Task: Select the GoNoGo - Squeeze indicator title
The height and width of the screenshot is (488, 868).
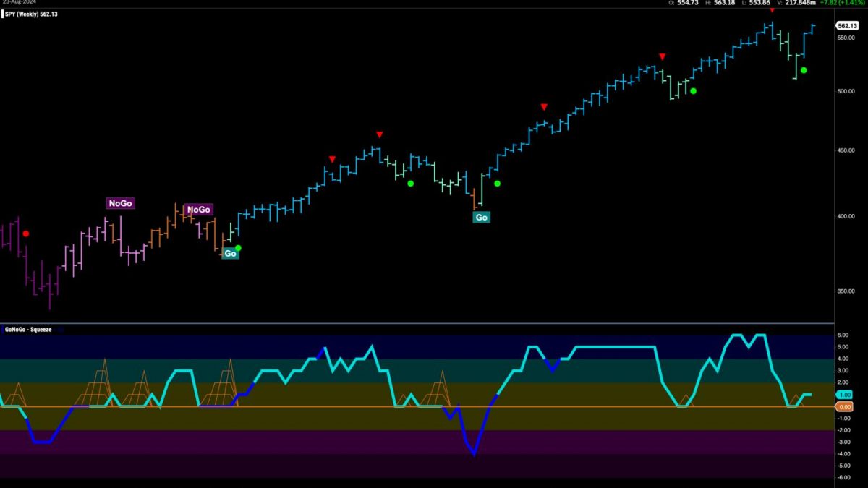Action: pyautogui.click(x=27, y=329)
